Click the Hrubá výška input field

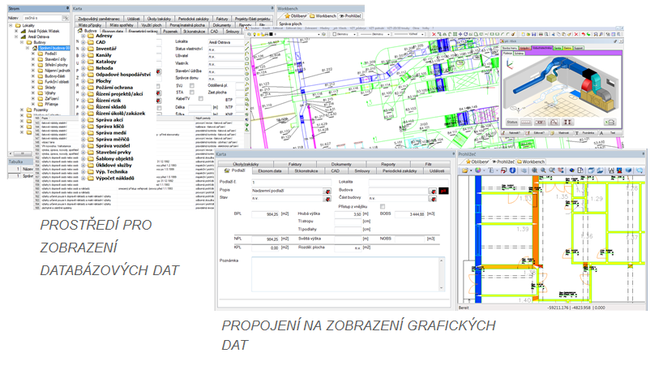(x=348, y=214)
